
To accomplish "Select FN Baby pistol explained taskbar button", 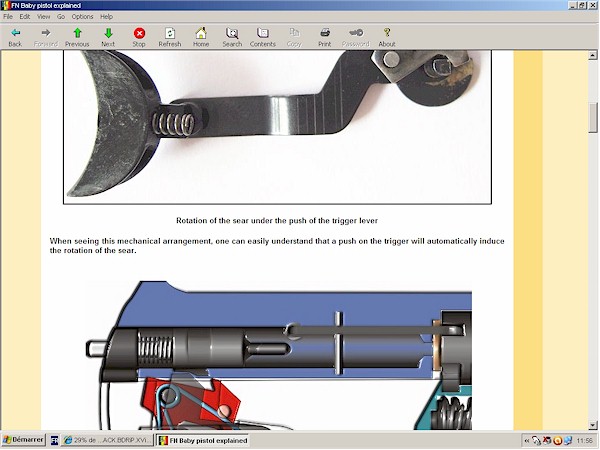I will pyautogui.click(x=203, y=440).
